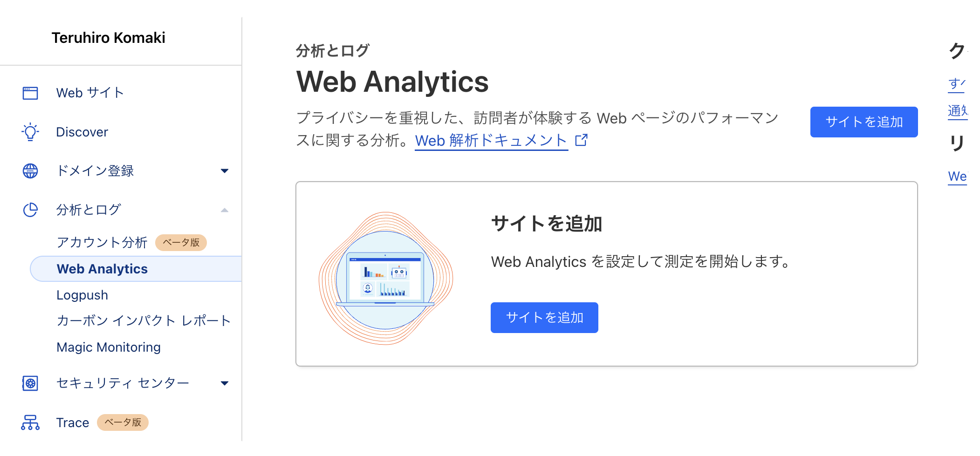
Task: Select the Web Analytics navigation item
Action: pyautogui.click(x=102, y=269)
